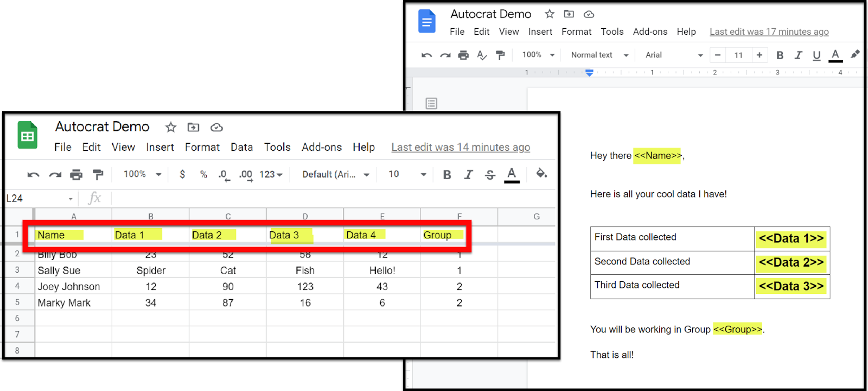The image size is (868, 391).
Task: Open font size 10 dropdown in Sheets
Action: 407,174
